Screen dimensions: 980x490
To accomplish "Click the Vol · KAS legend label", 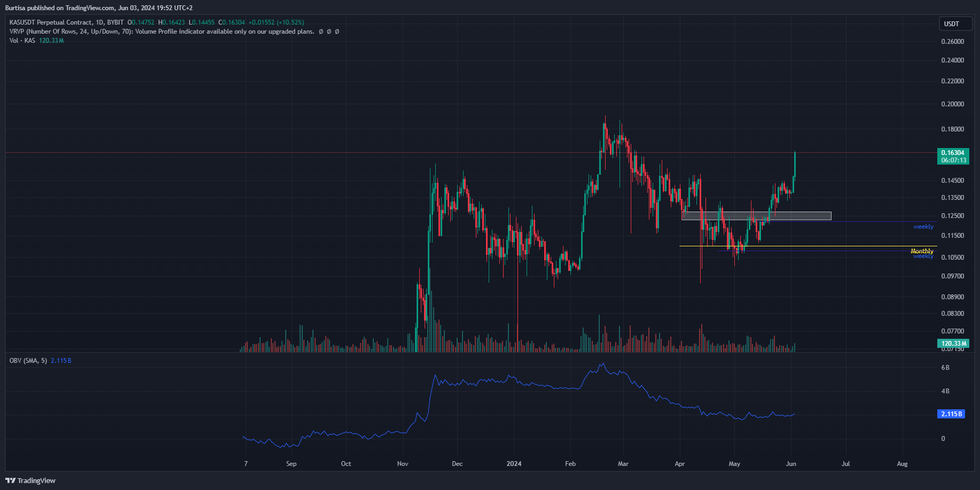I will coord(22,41).
